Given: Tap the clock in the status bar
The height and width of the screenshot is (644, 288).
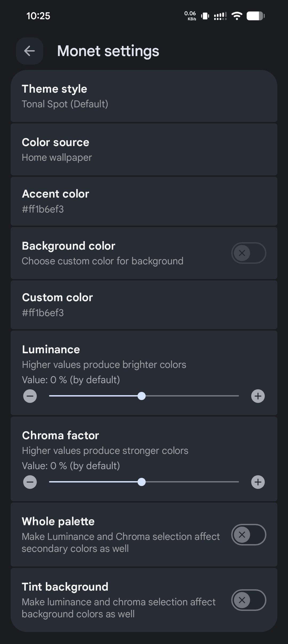Looking at the screenshot, I should [x=38, y=16].
